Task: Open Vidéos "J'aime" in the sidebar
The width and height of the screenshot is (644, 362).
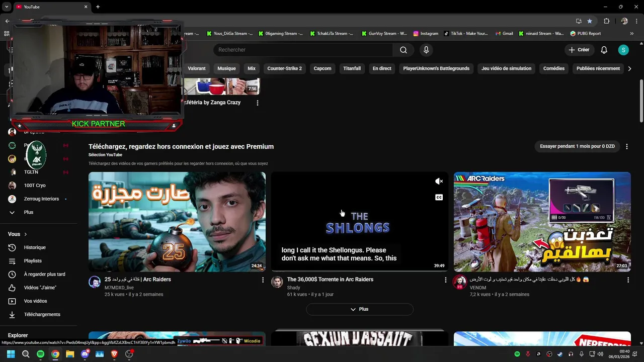Action: point(39,288)
